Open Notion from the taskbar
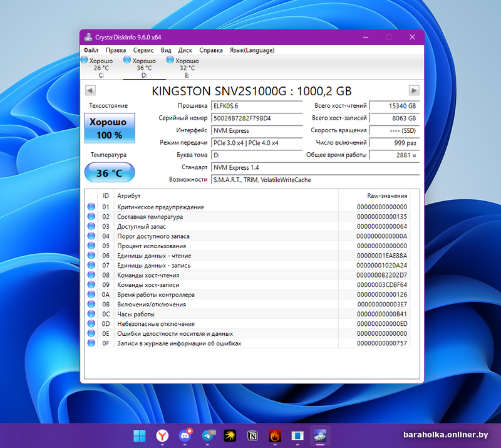 pyautogui.click(x=252, y=435)
